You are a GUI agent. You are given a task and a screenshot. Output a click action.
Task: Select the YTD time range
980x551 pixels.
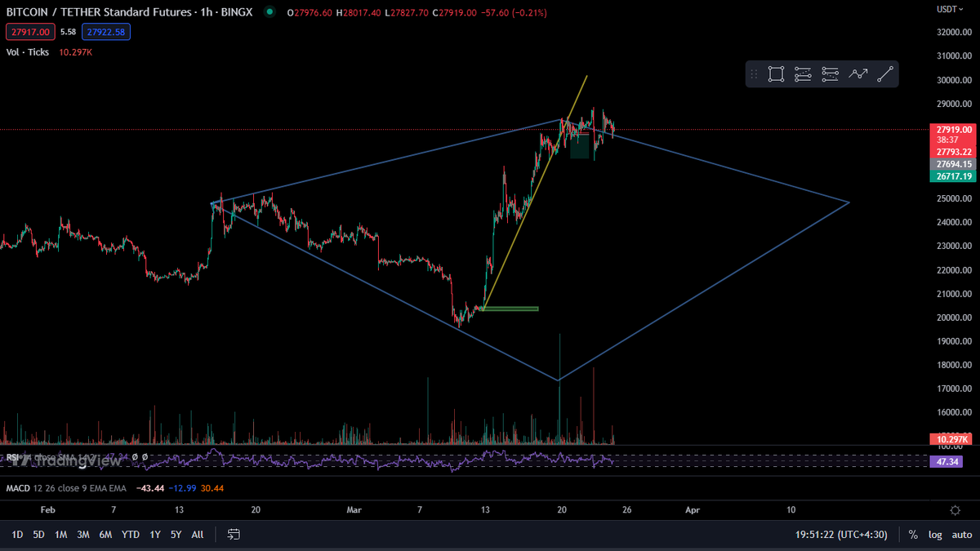(x=130, y=535)
